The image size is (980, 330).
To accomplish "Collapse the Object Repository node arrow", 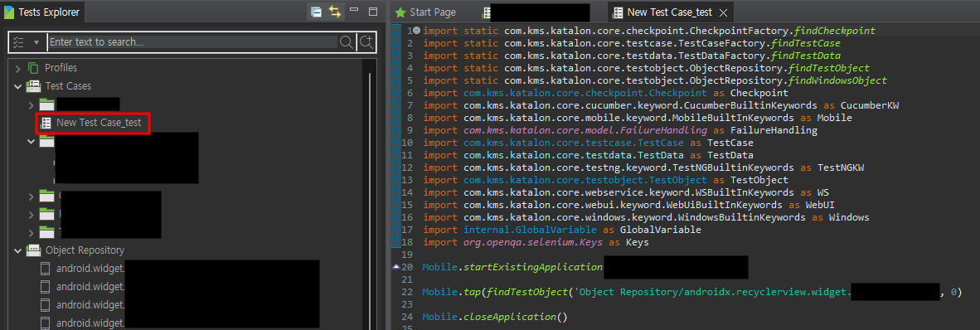I will click(x=18, y=250).
